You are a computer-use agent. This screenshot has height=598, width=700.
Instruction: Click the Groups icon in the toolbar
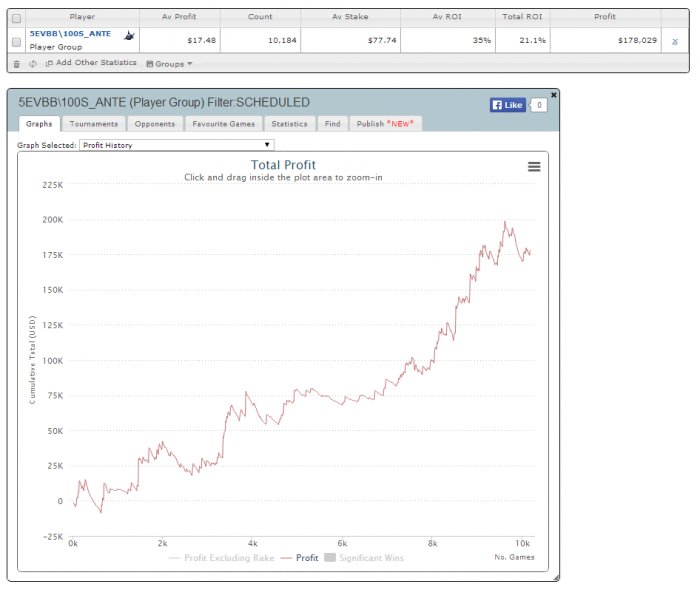(150, 64)
